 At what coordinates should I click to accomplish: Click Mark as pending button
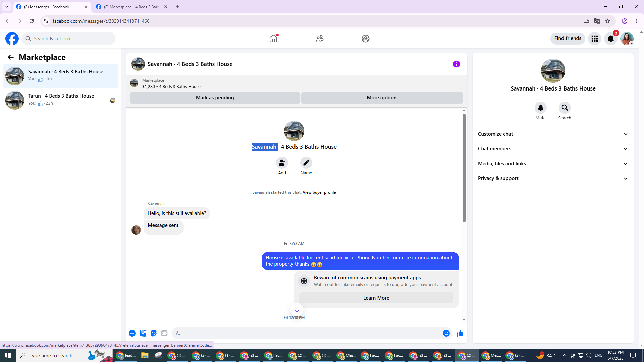pyautogui.click(x=215, y=98)
